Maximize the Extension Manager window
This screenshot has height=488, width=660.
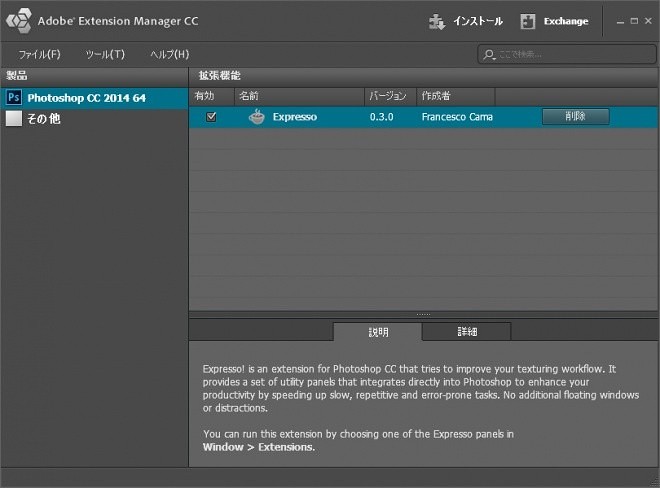pos(634,21)
